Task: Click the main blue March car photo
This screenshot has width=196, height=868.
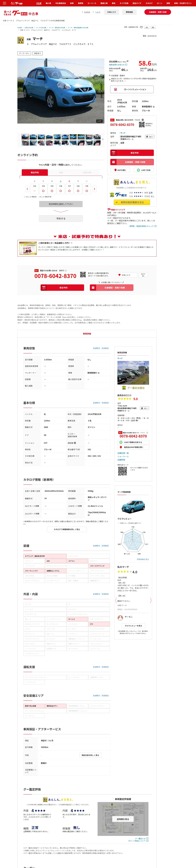Action: pos(61,91)
